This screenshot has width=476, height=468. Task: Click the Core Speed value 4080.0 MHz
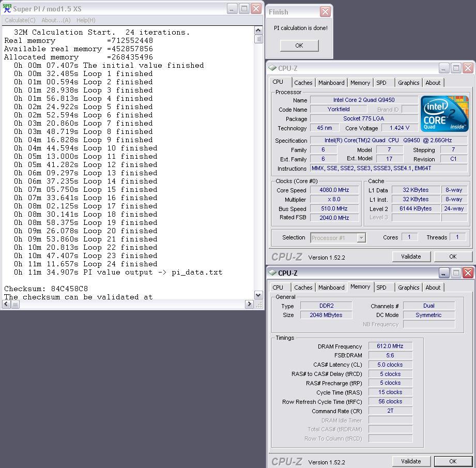click(x=334, y=190)
